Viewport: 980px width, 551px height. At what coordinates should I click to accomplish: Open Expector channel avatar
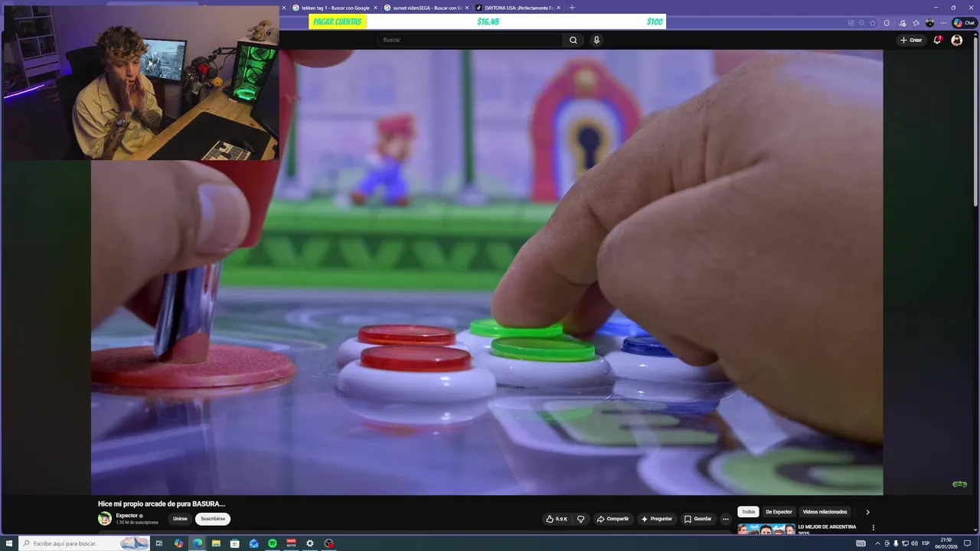[x=105, y=519]
